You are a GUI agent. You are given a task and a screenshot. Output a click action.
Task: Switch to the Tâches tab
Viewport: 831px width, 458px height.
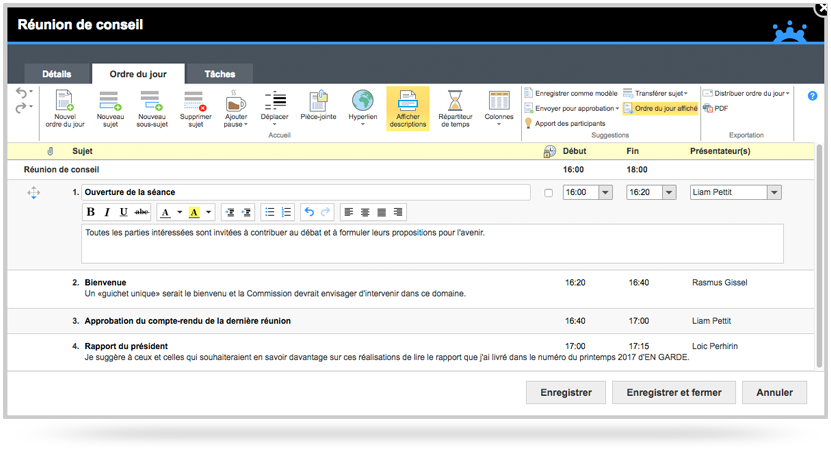(x=220, y=74)
